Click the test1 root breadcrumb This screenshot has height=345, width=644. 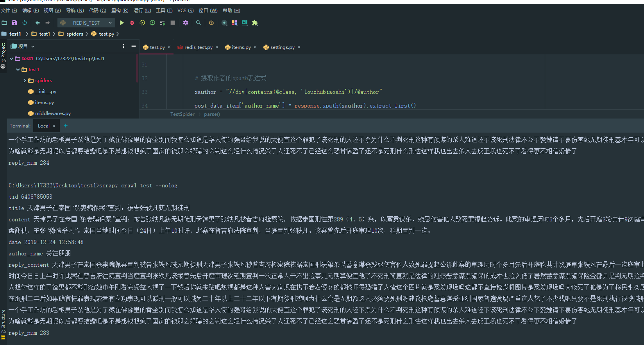12,34
